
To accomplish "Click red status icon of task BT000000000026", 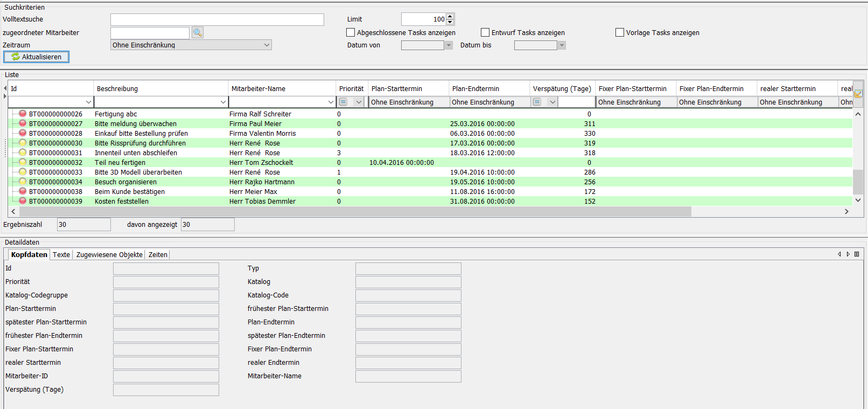I will (23, 114).
